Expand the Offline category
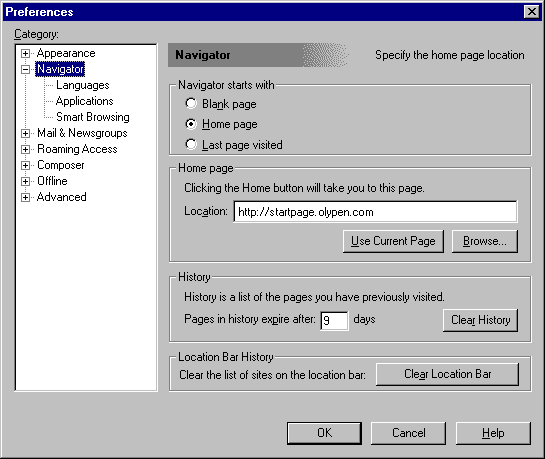Screen dimensions: 545x459 [25, 181]
